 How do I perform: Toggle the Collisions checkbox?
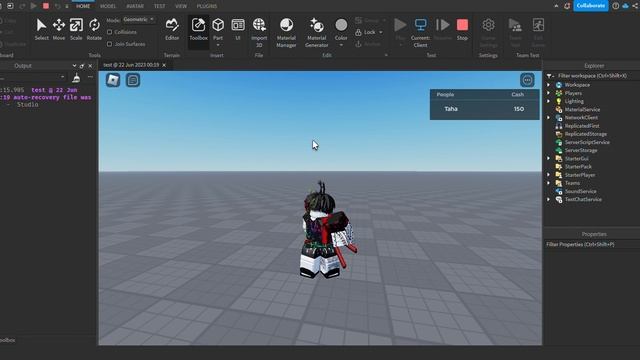109,32
